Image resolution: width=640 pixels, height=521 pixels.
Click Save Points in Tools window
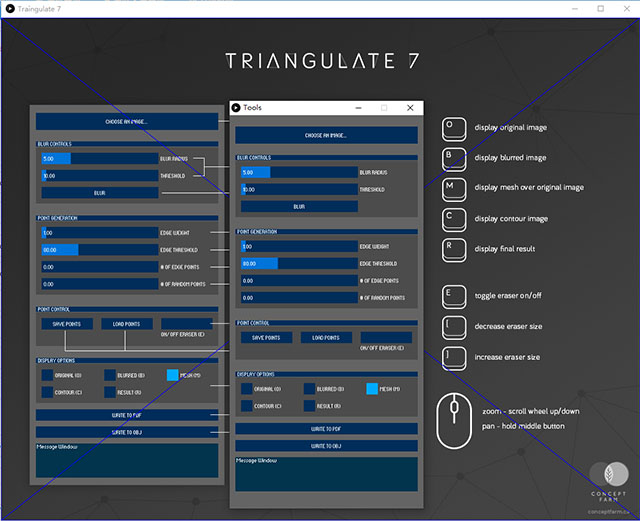pyautogui.click(x=266, y=338)
